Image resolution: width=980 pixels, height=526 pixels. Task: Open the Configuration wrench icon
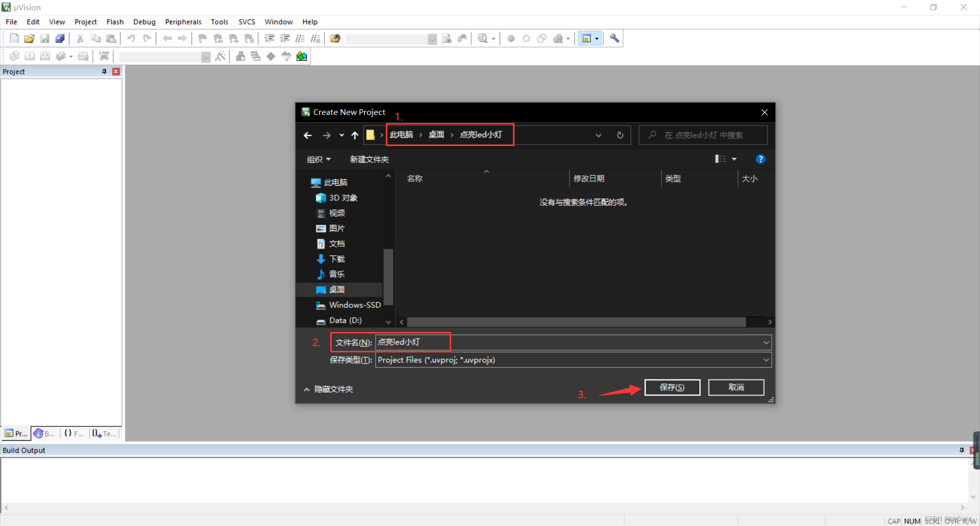coord(615,38)
